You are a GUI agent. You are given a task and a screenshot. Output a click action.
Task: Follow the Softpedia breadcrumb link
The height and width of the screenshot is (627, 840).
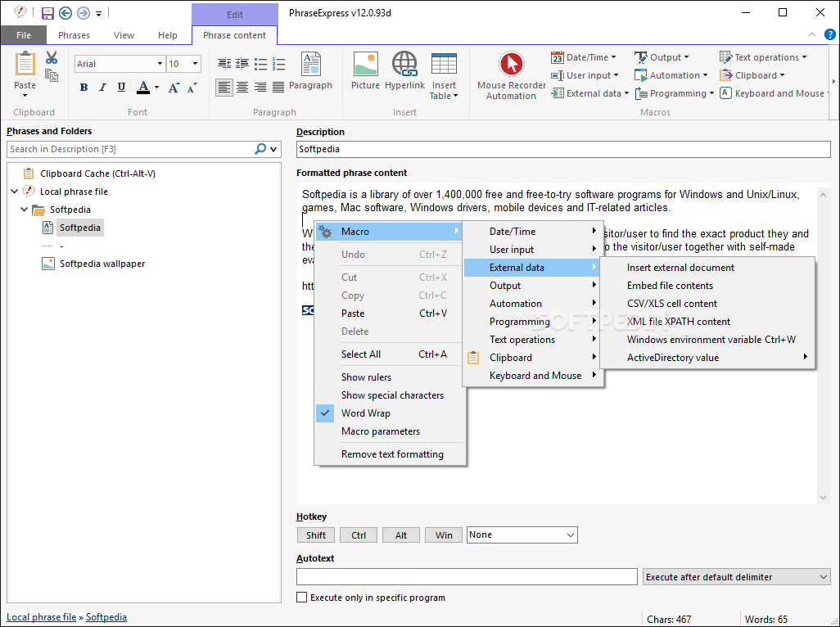tap(106, 617)
